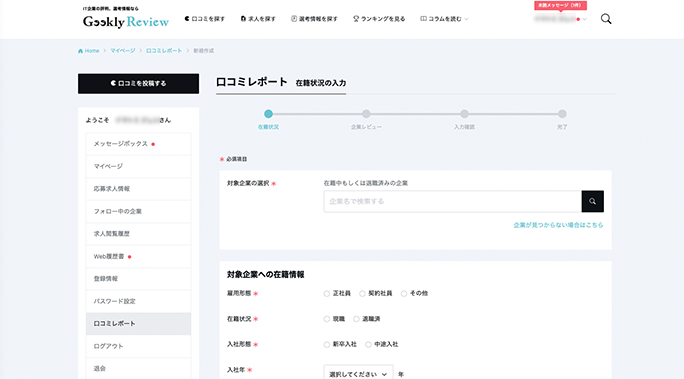Expand the user account dropdown in header

coord(561,19)
